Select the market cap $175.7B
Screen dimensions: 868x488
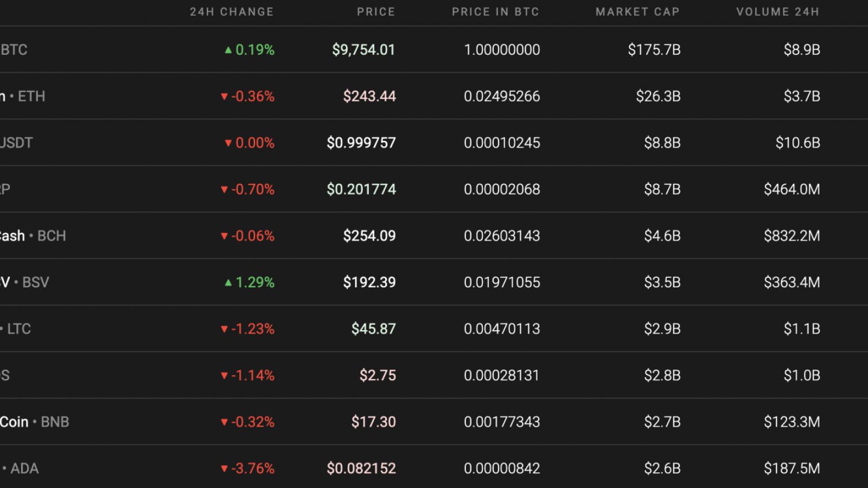tap(654, 50)
